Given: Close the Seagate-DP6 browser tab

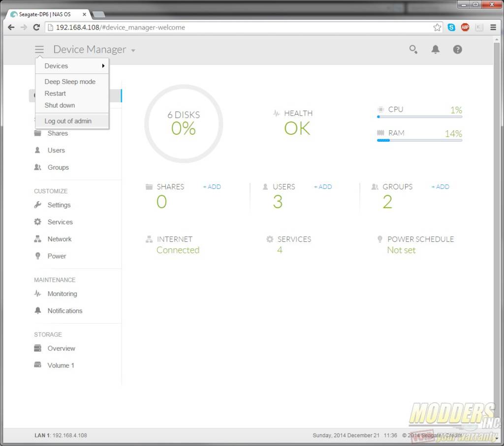Looking at the screenshot, I should [x=84, y=14].
